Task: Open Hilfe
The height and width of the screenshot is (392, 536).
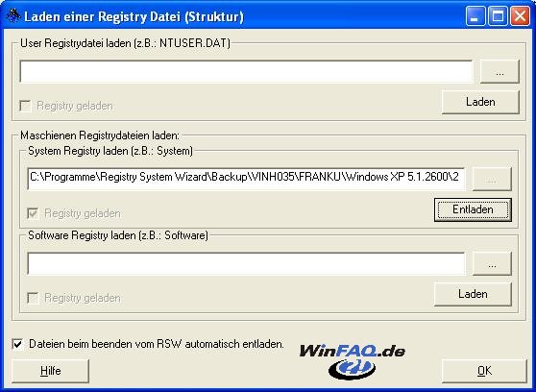Action: coord(51,371)
